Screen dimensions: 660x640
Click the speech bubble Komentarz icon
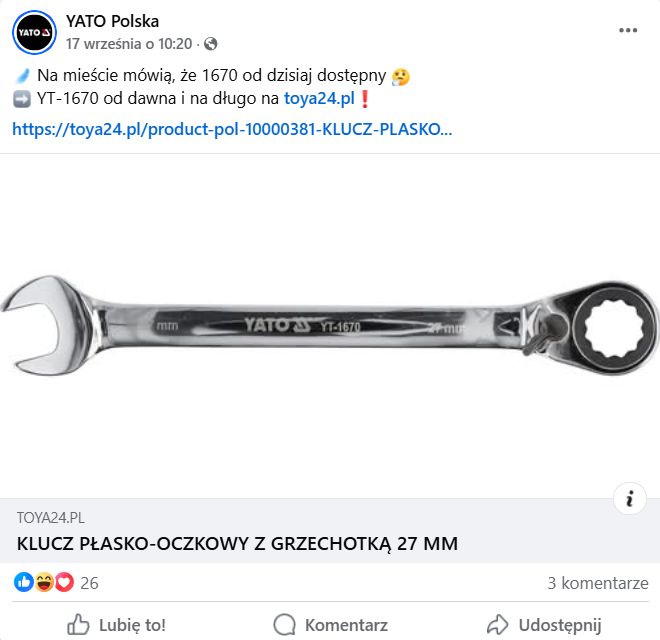tap(285, 624)
